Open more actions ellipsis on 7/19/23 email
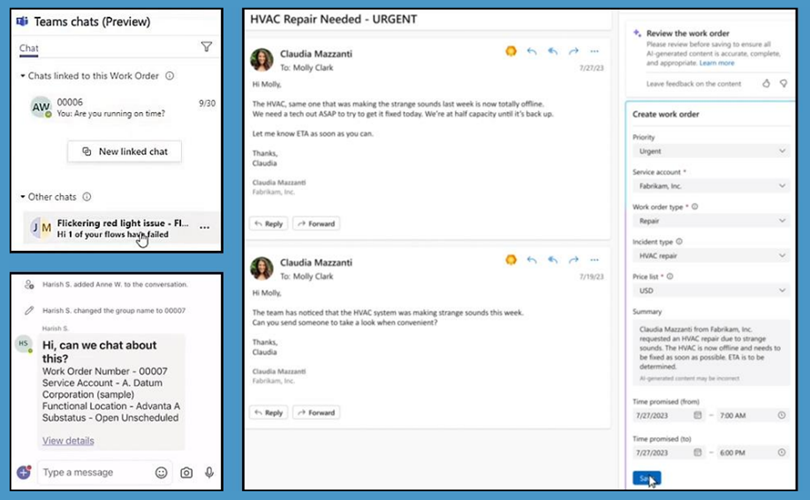This screenshot has height=500, width=810. (595, 260)
